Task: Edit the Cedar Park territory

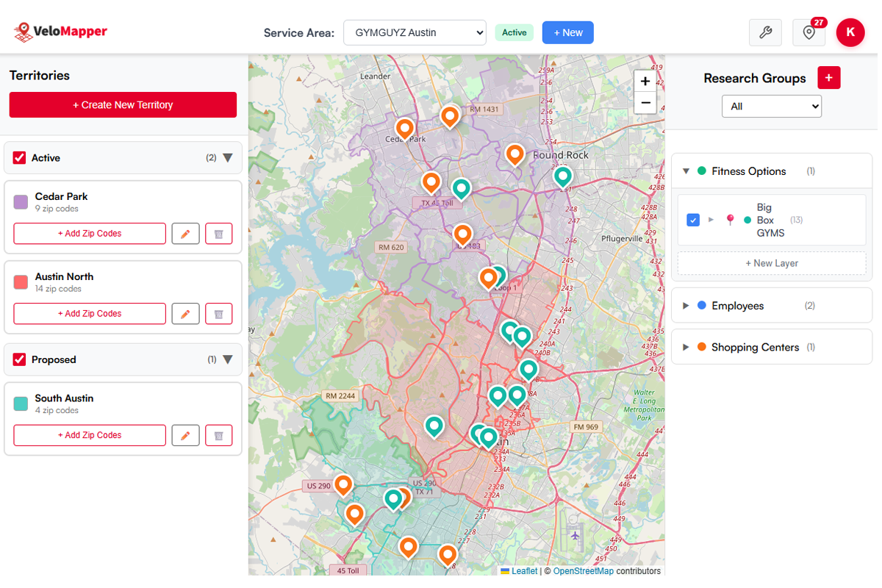Action: [185, 234]
